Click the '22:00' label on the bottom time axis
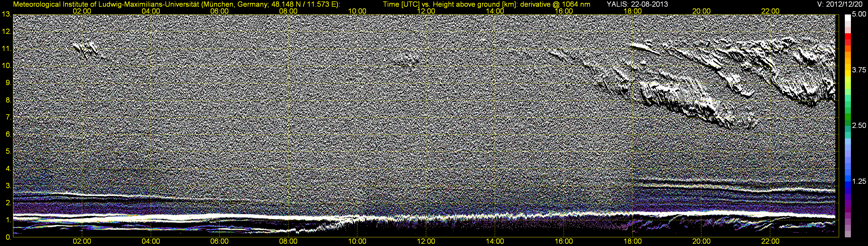The width and height of the screenshot is (868, 246). 770,242
